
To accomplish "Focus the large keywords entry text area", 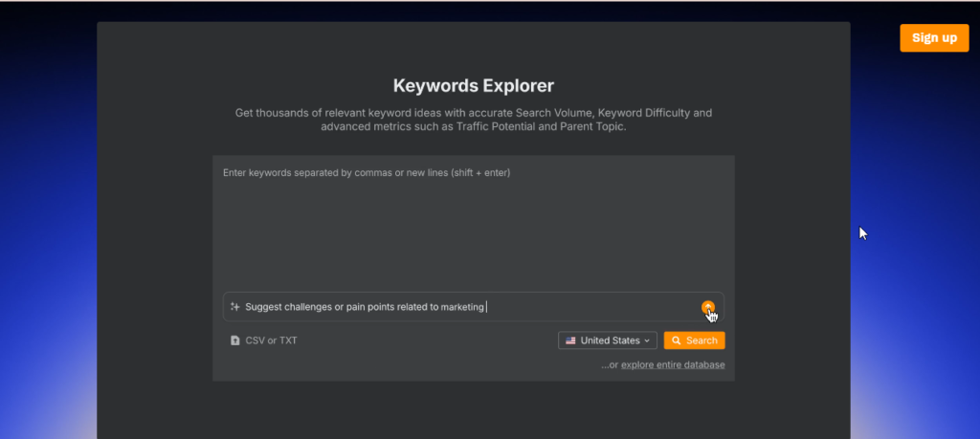I will pyautogui.click(x=473, y=225).
